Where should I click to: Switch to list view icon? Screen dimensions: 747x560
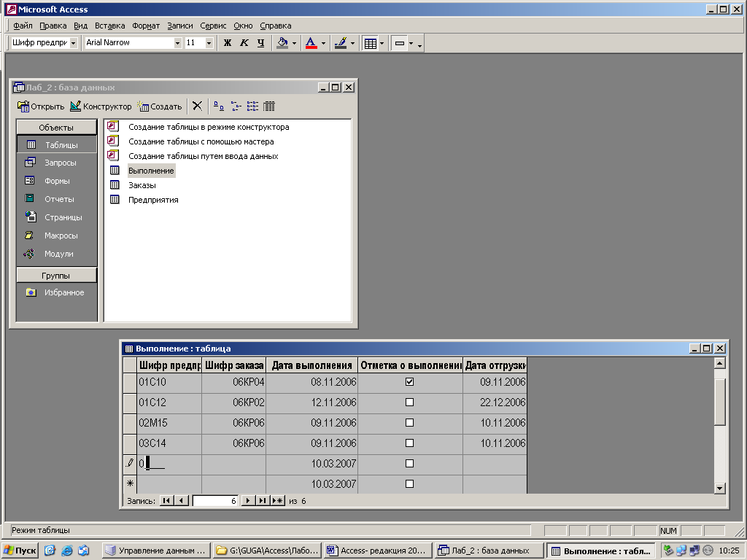click(x=252, y=106)
